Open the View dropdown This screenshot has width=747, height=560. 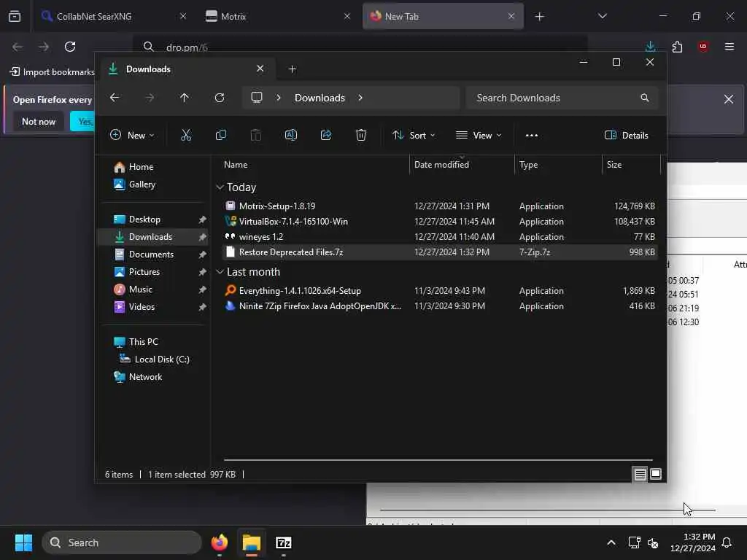[x=479, y=135]
